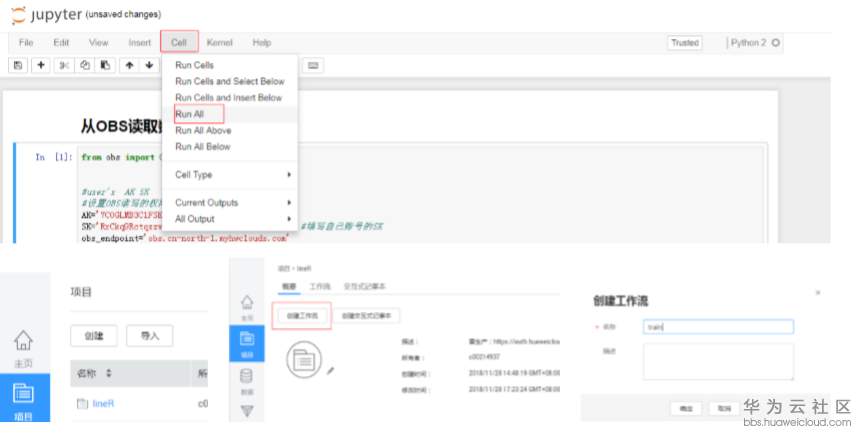The image size is (865, 437).
Task: Open the Insert menu
Action: (140, 42)
